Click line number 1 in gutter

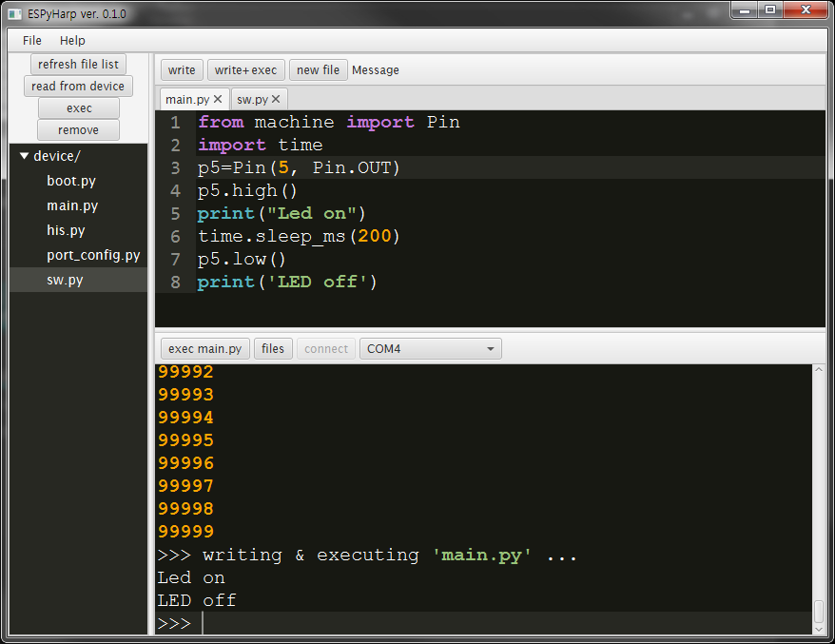pos(175,123)
